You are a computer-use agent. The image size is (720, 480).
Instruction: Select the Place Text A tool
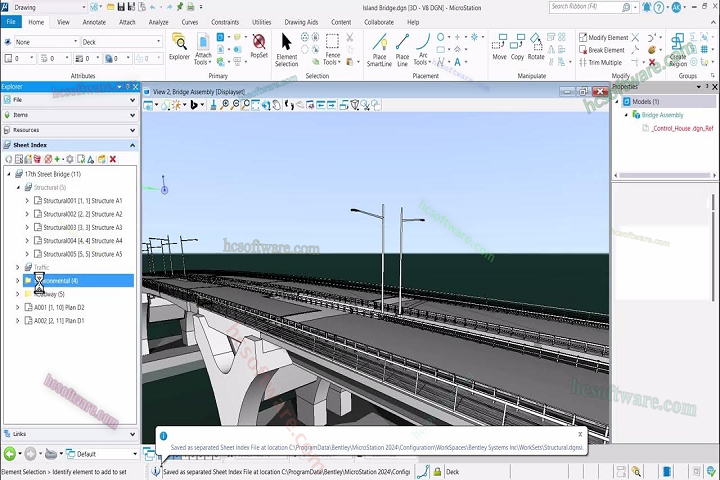457,62
